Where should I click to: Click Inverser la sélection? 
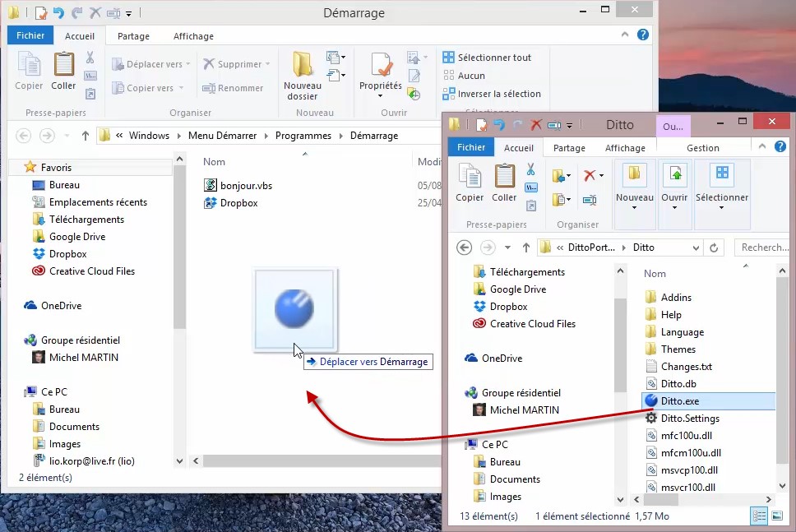[498, 94]
